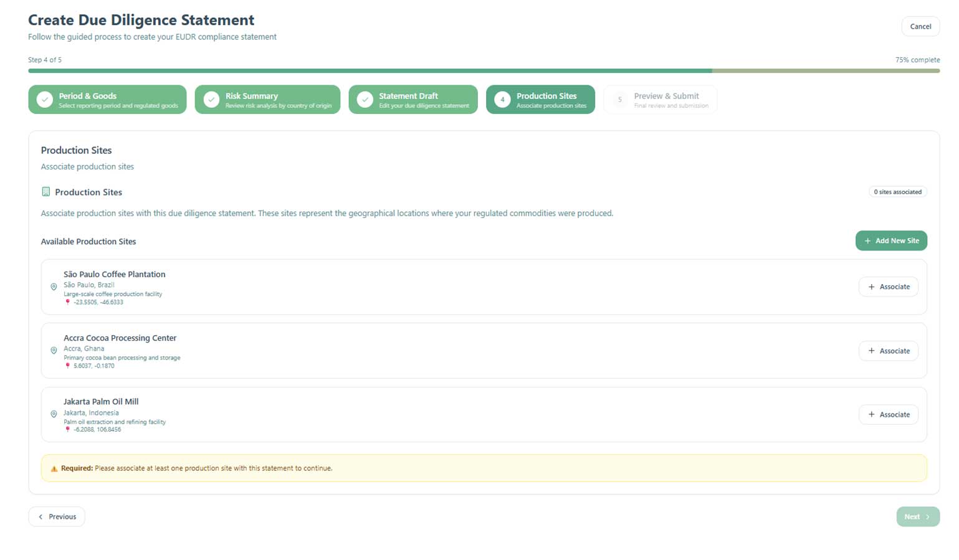959x560 pixels.
Task: Associate the São Paulo Coffee Plantation site
Action: [888, 287]
